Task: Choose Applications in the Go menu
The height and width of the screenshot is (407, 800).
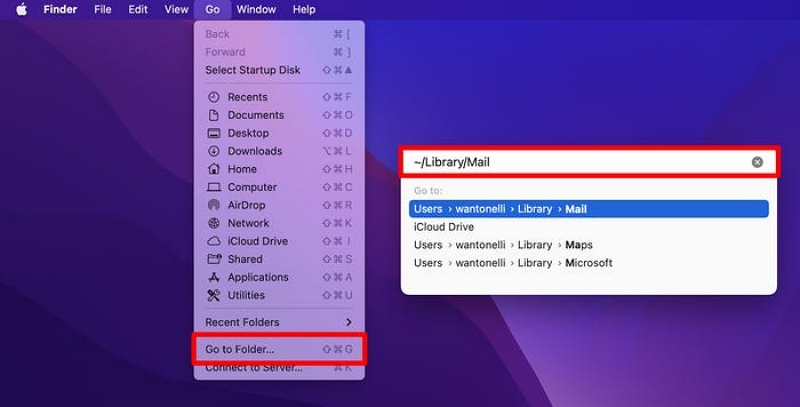Action: (279, 277)
